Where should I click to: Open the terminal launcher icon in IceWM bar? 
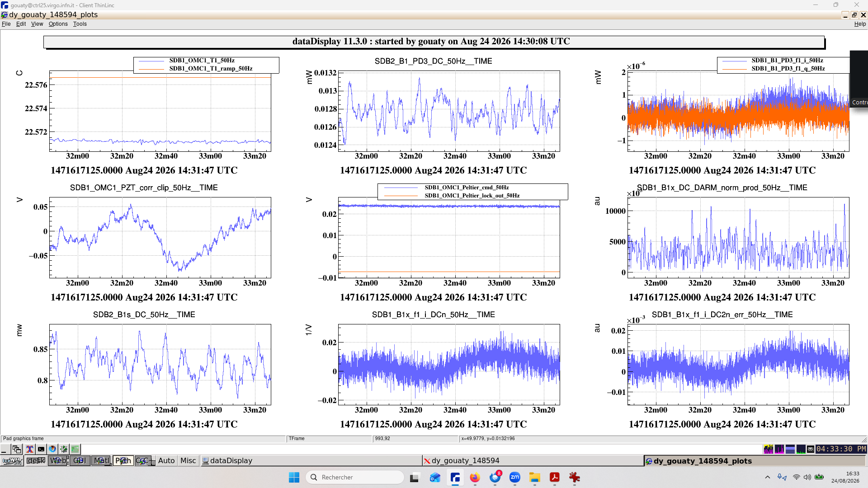pyautogui.click(x=41, y=449)
